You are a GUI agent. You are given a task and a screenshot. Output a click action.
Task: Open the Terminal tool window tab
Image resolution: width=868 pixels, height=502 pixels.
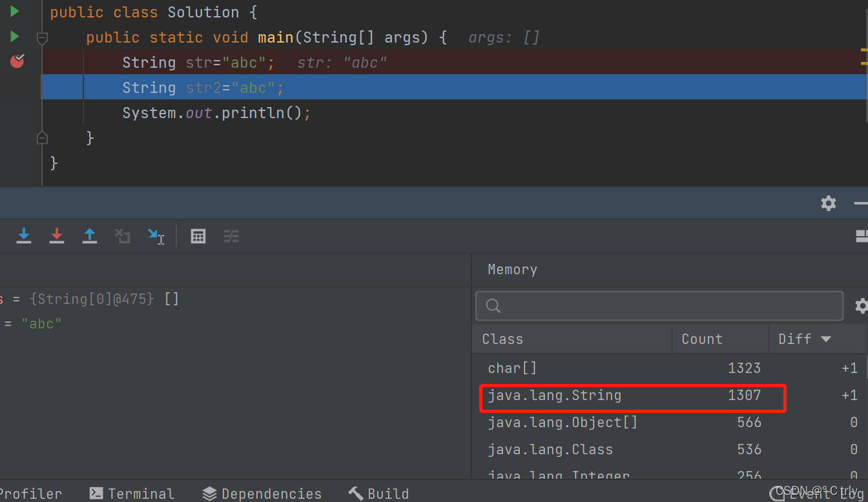click(x=132, y=494)
